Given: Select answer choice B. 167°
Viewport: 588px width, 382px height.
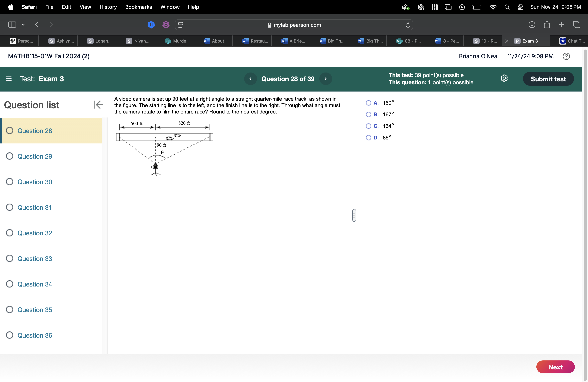Looking at the screenshot, I should click(368, 114).
